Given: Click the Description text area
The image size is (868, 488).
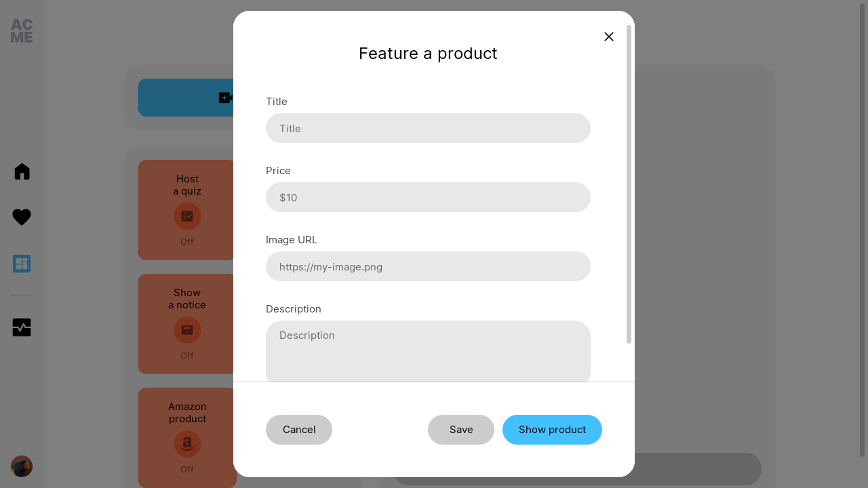Looking at the screenshot, I should coord(428,351).
